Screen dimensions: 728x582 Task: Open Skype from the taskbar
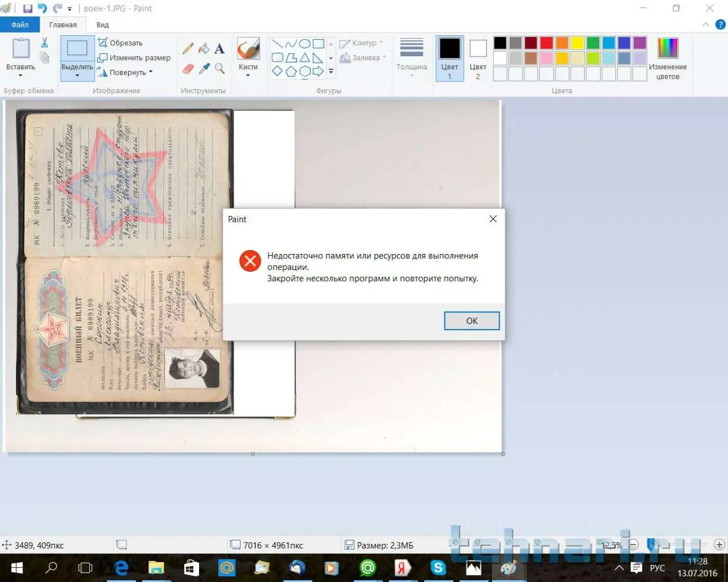click(438, 568)
